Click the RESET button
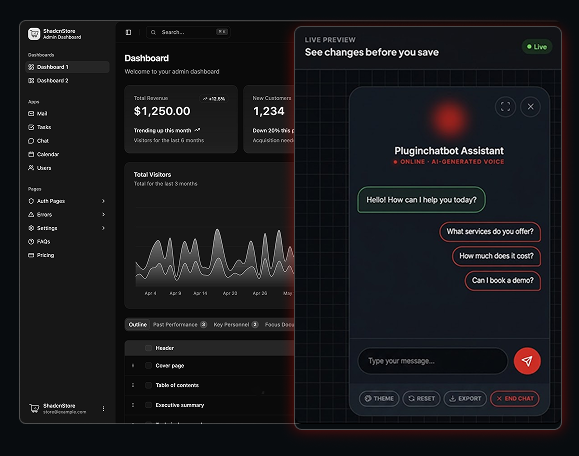The image size is (579, 456). coord(421,398)
